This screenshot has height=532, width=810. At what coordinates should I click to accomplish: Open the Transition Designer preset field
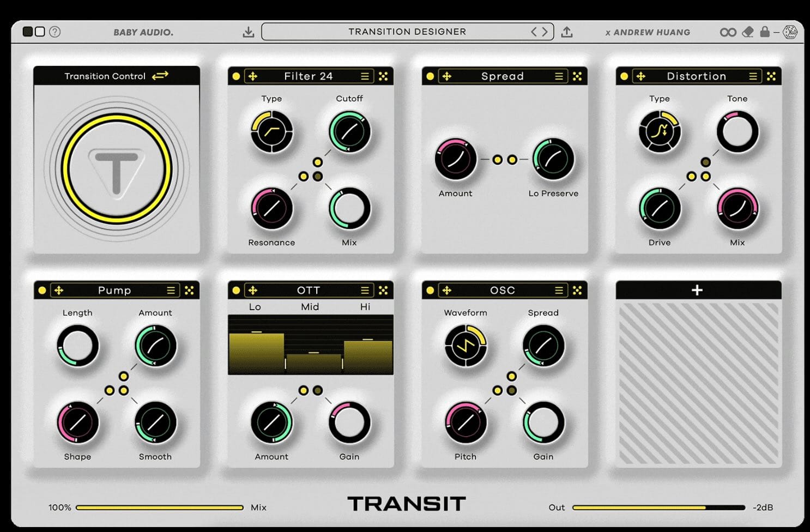coord(407,32)
